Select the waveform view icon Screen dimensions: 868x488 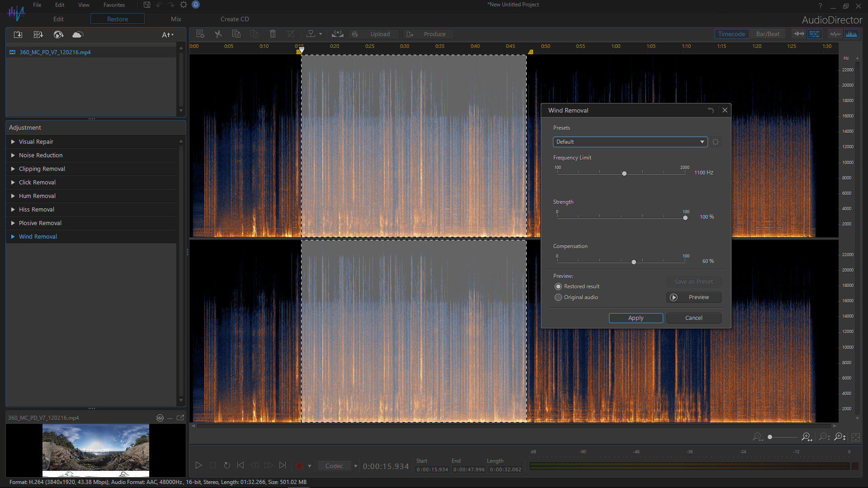click(x=835, y=34)
